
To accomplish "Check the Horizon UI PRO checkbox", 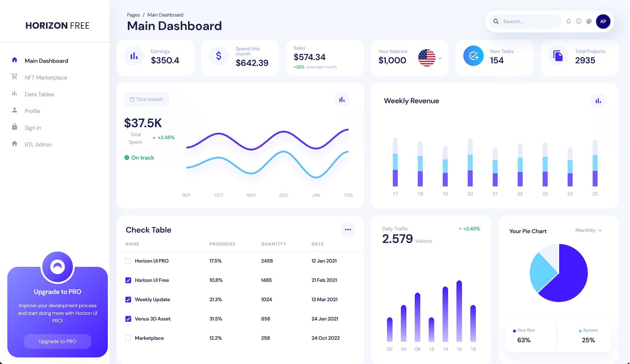I will [128, 261].
